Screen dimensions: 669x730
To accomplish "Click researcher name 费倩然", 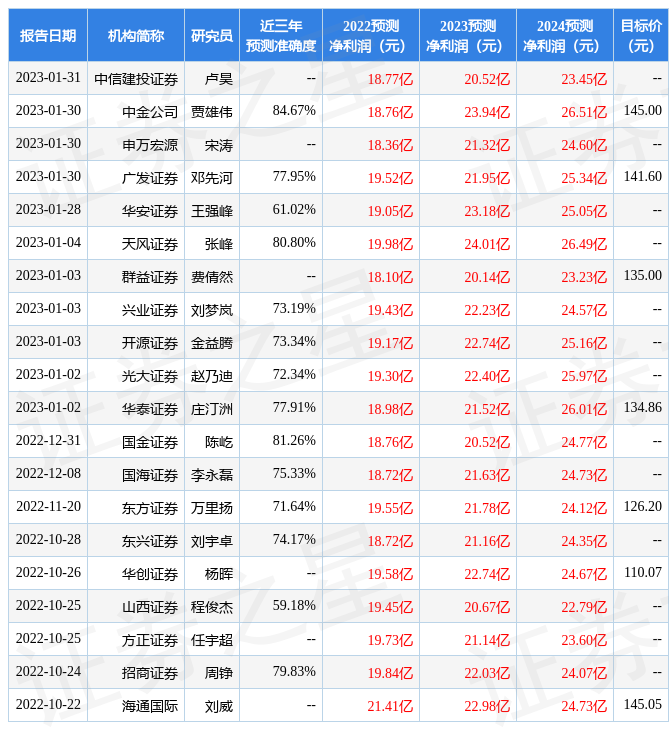I will click(212, 277).
